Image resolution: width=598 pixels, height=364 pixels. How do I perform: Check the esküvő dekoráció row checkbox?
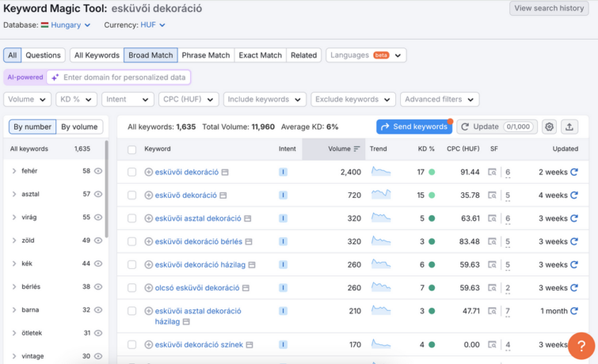[x=132, y=195]
